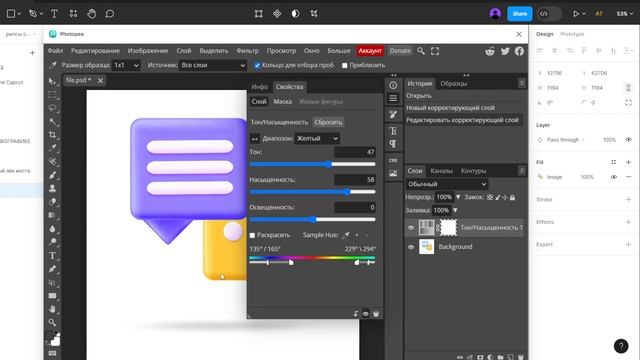Select the Figma Hand tool in top toolbar
The image size is (640, 360).
[x=91, y=13]
